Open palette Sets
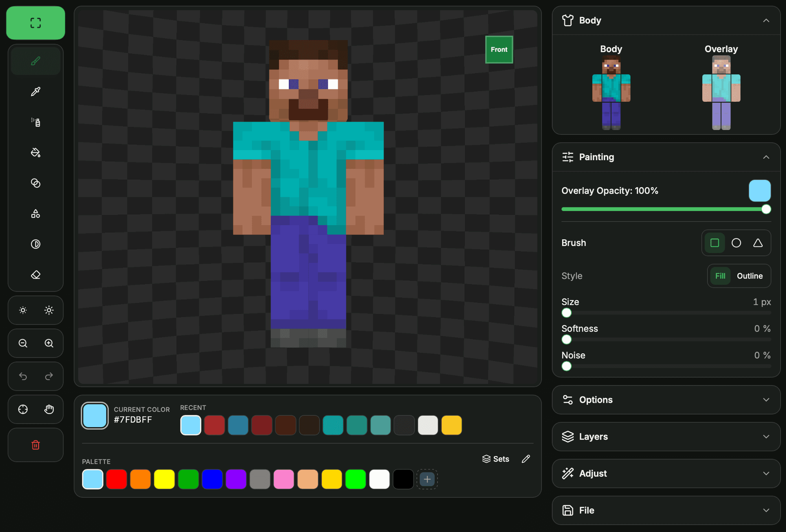This screenshot has width=786, height=532. point(496,459)
